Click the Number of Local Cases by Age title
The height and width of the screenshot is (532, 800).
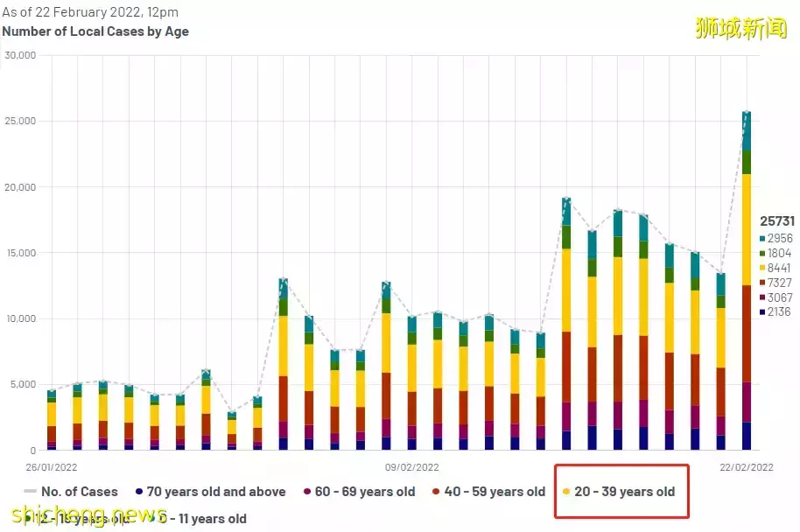tap(95, 31)
